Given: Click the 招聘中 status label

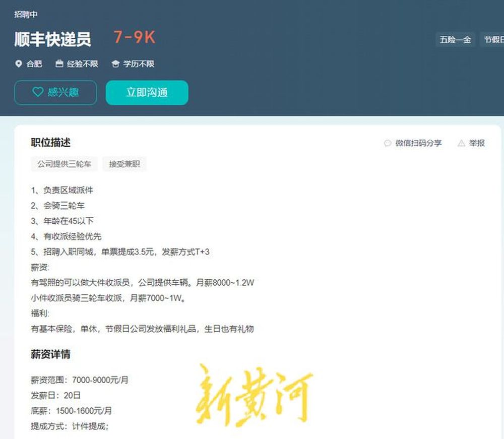Looking at the screenshot, I should (x=26, y=14).
